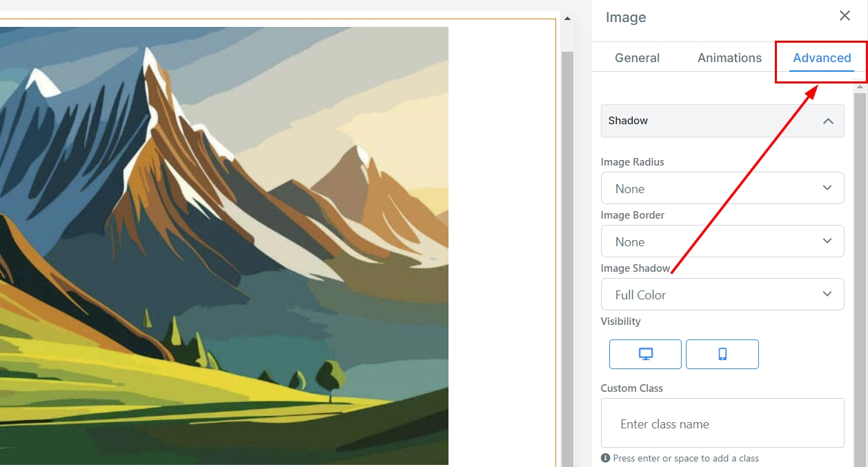
Task: Click settings panel scrollbar up arrow
Action: click(860, 88)
